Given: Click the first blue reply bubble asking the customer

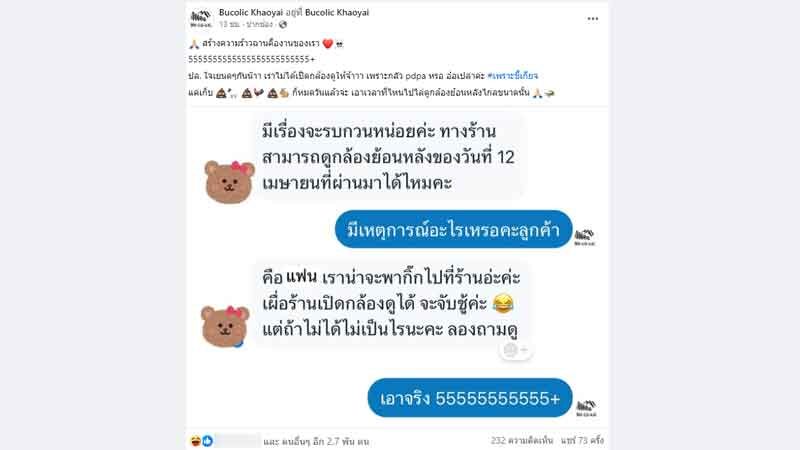Looking at the screenshot, I should (453, 230).
